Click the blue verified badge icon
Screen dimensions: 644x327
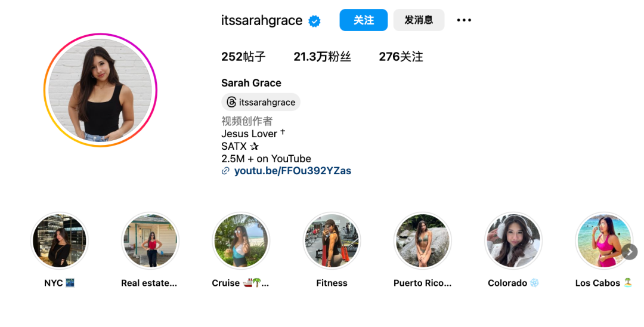[315, 20]
